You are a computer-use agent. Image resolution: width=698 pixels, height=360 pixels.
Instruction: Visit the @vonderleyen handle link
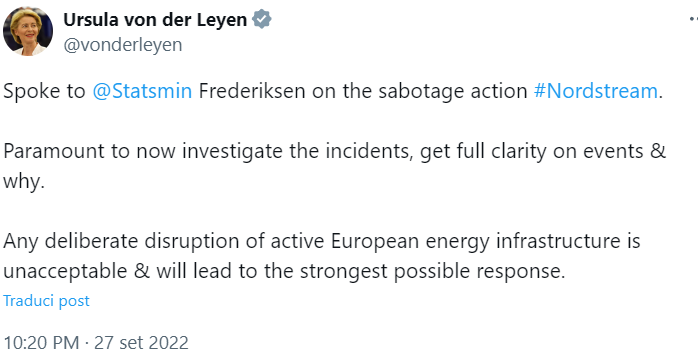click(123, 45)
